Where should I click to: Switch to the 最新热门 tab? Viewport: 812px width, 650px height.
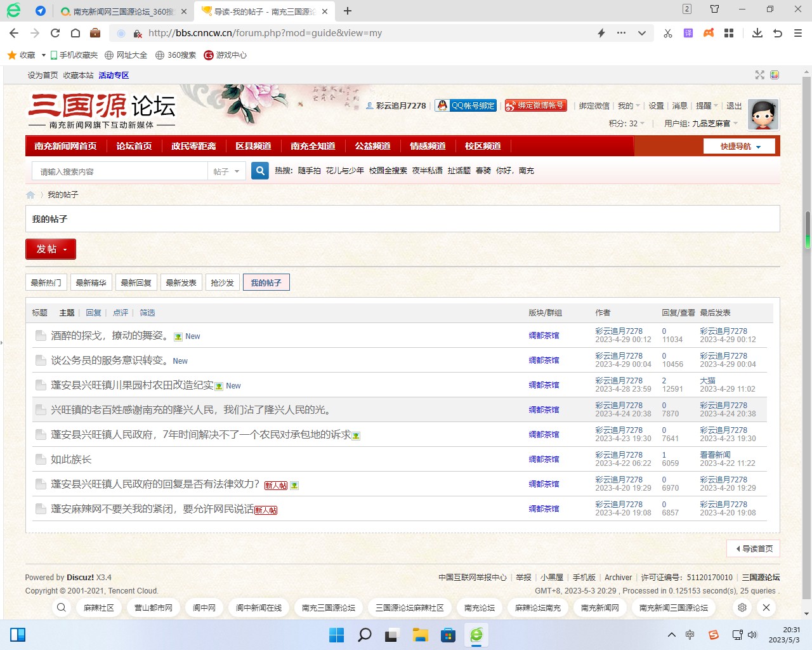click(x=46, y=282)
